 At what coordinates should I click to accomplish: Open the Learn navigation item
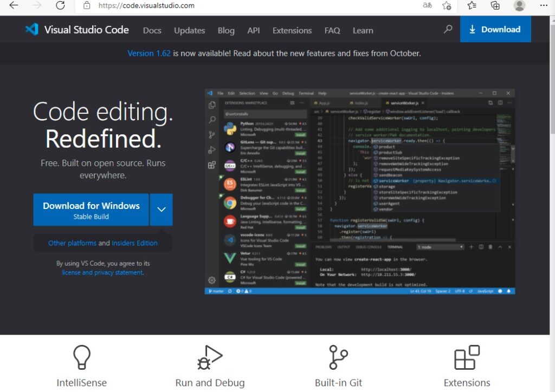pyautogui.click(x=363, y=30)
